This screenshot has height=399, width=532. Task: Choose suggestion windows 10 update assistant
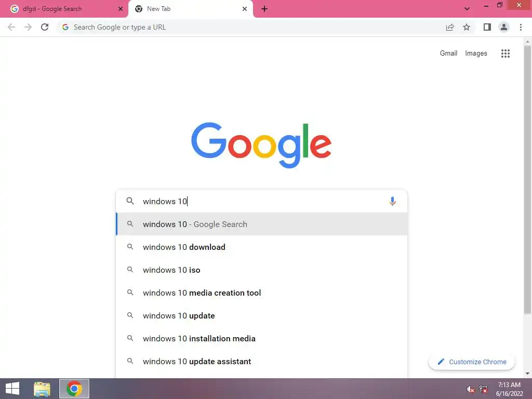[x=262, y=362]
